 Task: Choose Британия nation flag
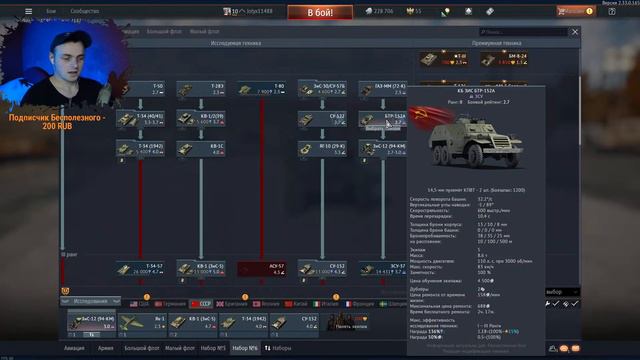(x=232, y=304)
